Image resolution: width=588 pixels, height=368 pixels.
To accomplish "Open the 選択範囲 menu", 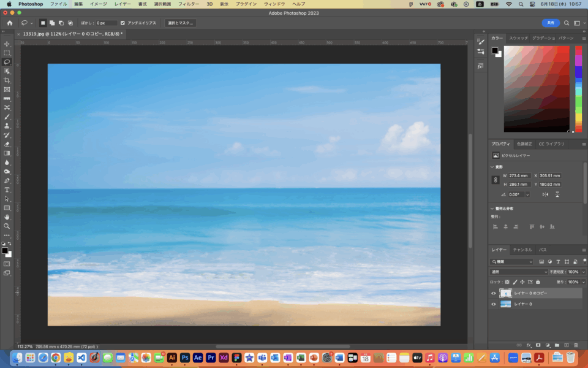I will 162,4.
